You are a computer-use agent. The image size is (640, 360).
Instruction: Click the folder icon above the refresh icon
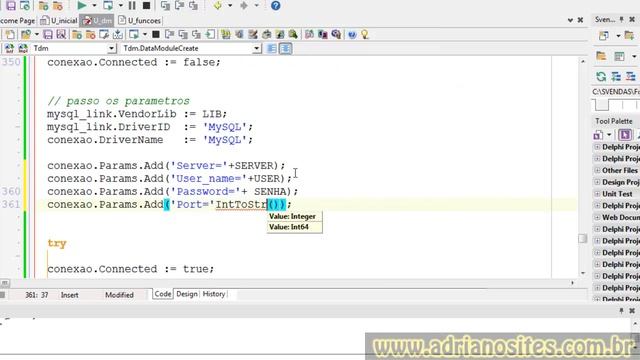pos(601,56)
